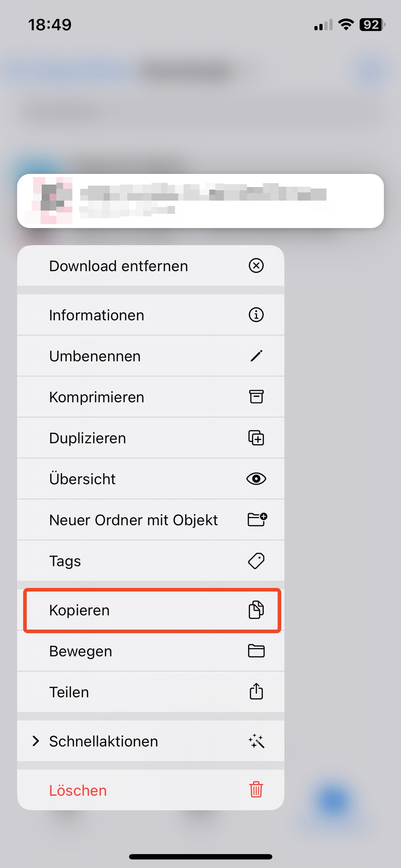Tap the Duplizieren plus-square icon
The height and width of the screenshot is (868, 401).
pyautogui.click(x=256, y=438)
